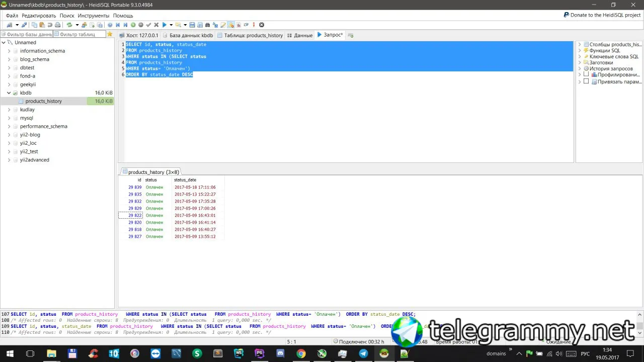Insert row with green plus icon

(133, 25)
